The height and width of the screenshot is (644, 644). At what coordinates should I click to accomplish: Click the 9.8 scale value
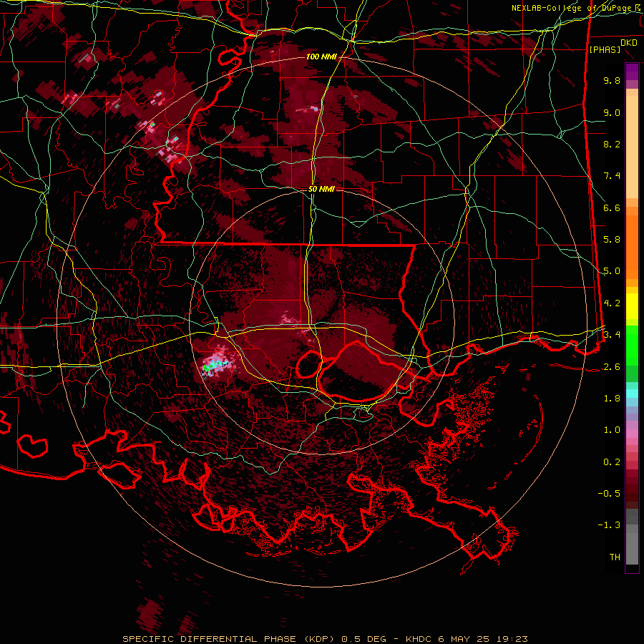click(x=612, y=80)
